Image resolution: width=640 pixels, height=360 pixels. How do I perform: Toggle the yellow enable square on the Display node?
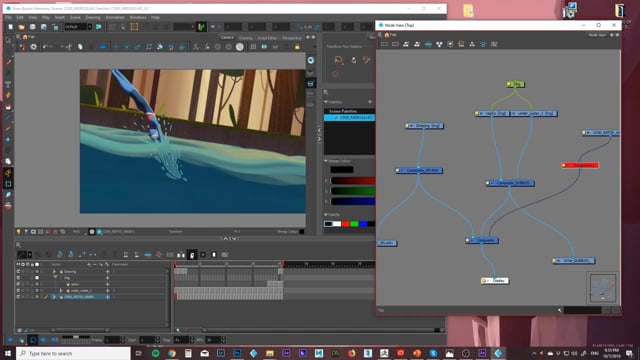(x=484, y=281)
